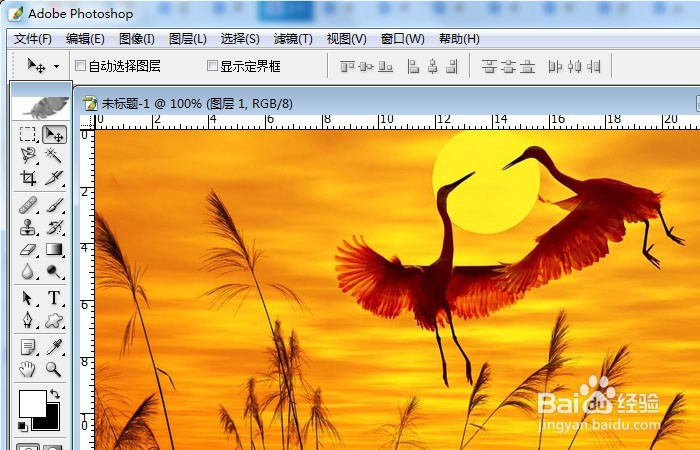Open the 窗口(W) menu
This screenshot has width=700, height=450.
[402, 39]
